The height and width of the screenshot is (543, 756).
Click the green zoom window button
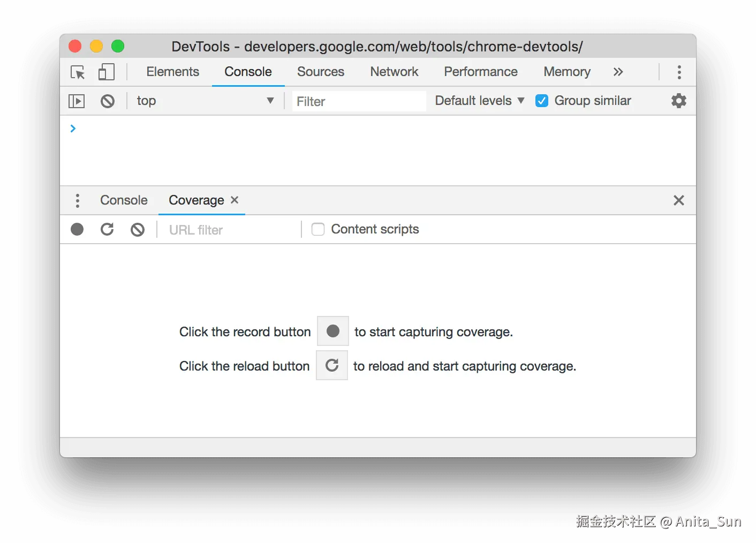(x=118, y=47)
